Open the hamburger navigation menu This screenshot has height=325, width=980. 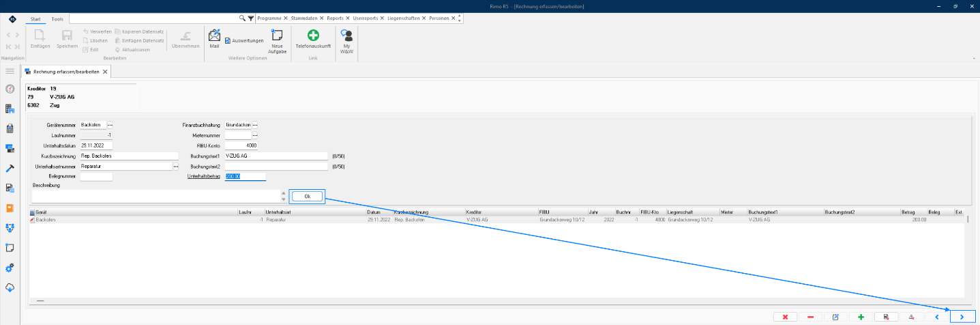pyautogui.click(x=10, y=71)
